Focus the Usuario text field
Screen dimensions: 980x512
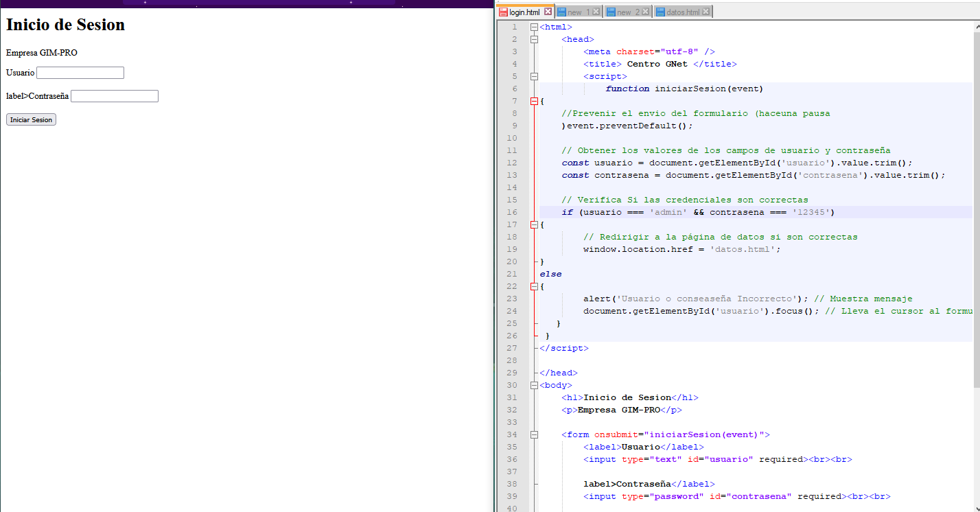coord(80,73)
